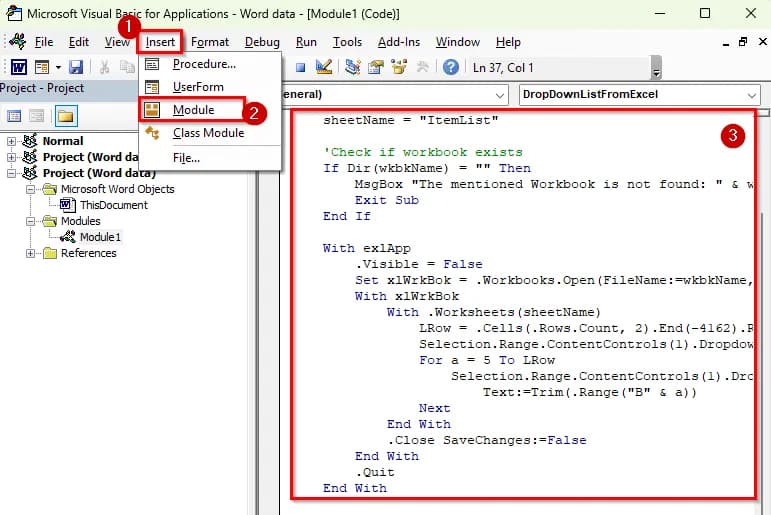771x515 pixels.
Task: Collapse the Microsoft Word Objects folder
Action: [30, 189]
